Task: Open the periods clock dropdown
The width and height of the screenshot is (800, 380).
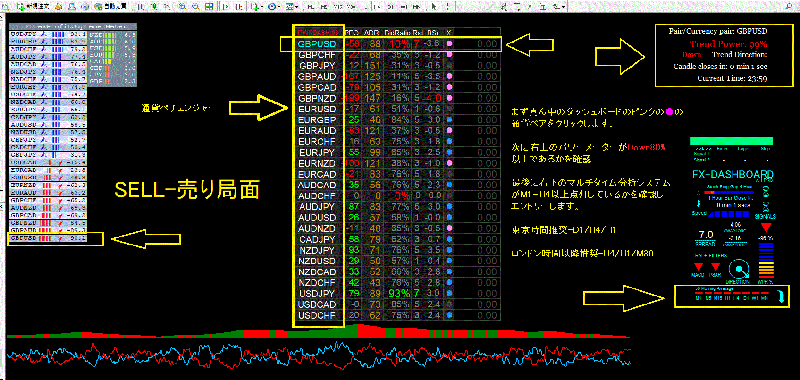Action: 274,7
